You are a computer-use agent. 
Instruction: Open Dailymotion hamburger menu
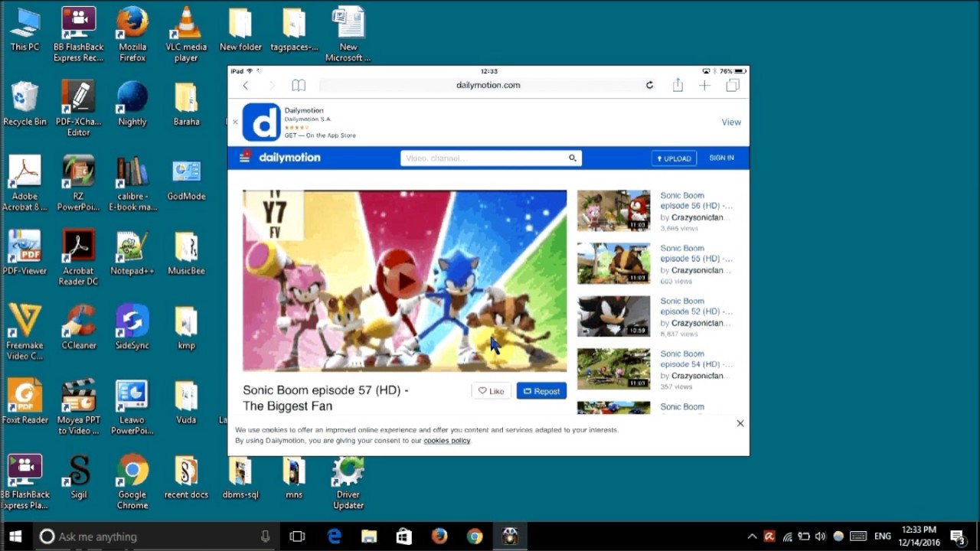coord(245,157)
